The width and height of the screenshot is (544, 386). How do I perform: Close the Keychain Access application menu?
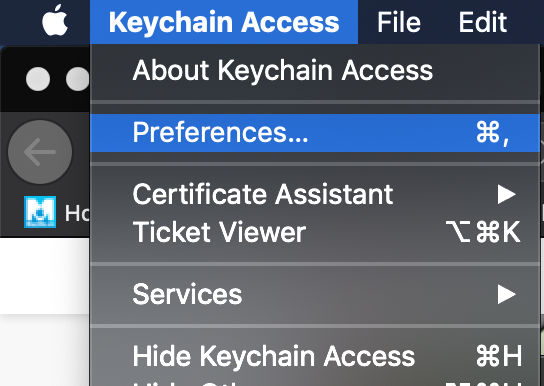coord(224,22)
